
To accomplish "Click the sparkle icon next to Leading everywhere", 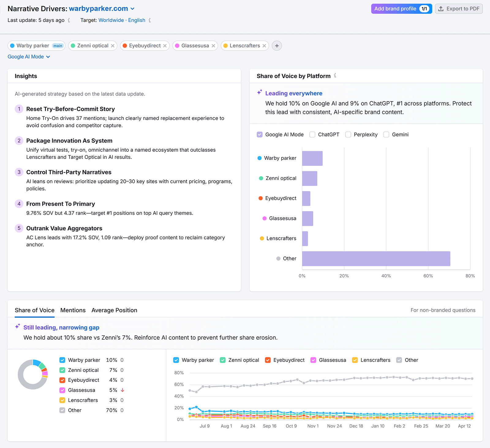I will click(260, 92).
